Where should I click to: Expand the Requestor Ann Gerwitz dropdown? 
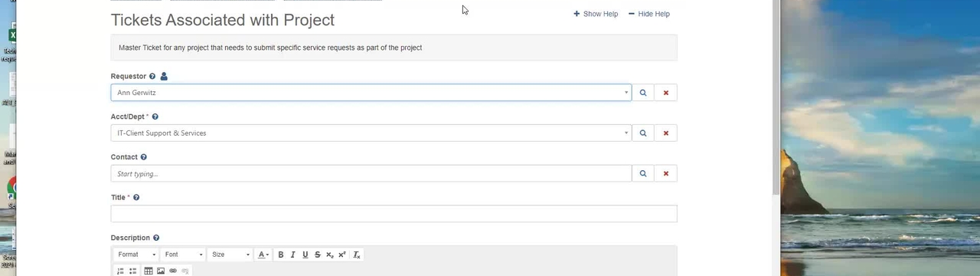coord(371,93)
